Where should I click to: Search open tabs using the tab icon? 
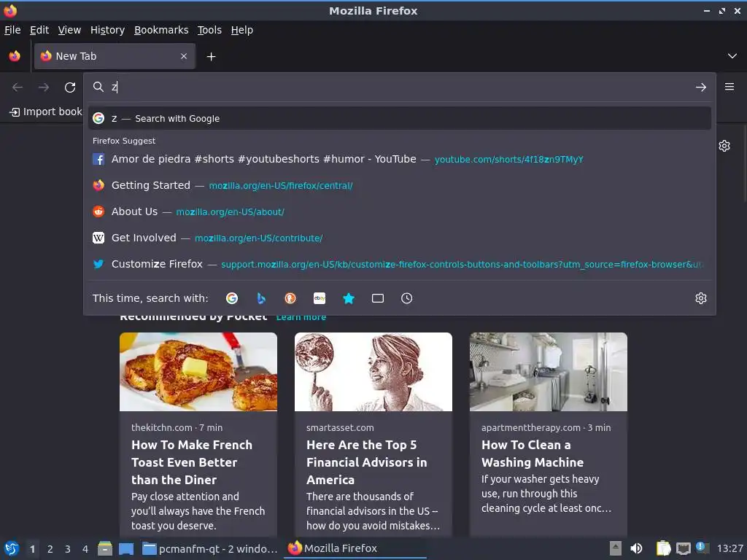[378, 298]
